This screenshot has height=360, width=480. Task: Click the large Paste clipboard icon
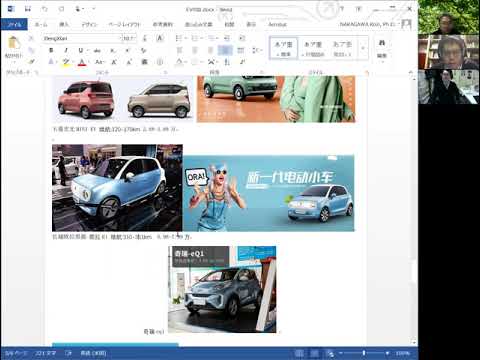(x=13, y=43)
